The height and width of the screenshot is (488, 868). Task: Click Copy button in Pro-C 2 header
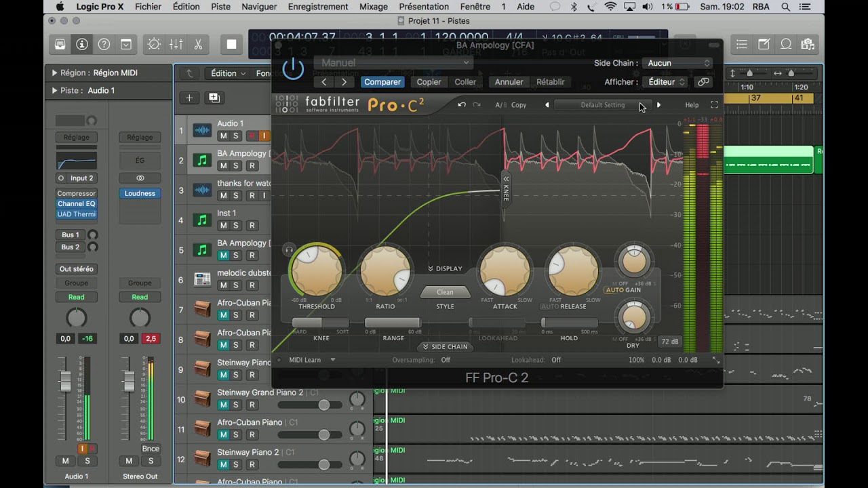point(519,105)
